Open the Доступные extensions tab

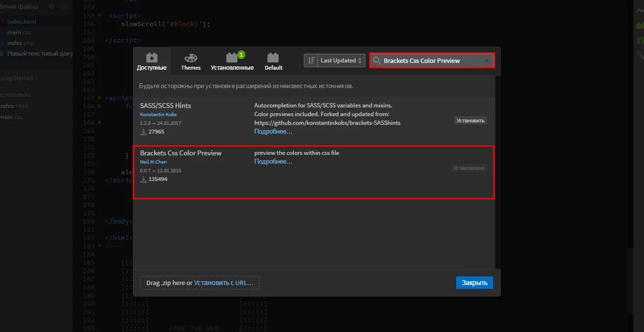[x=152, y=61]
